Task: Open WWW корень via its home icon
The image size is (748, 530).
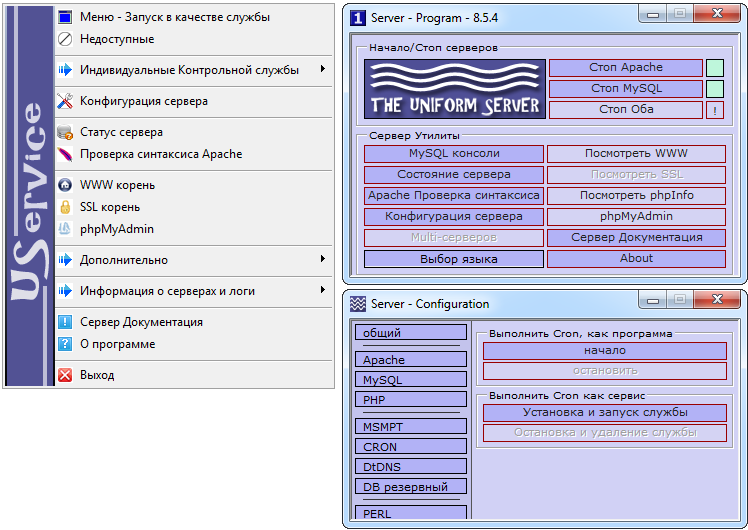Action: (65, 185)
